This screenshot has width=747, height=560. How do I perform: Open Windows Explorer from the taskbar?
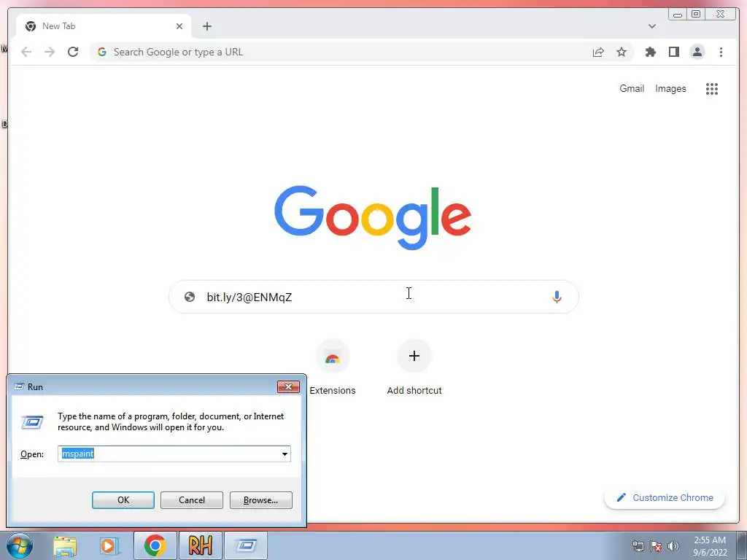click(65, 545)
